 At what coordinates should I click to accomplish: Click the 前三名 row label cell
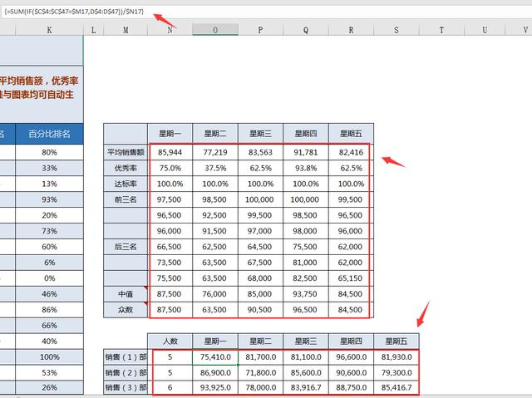(x=126, y=199)
